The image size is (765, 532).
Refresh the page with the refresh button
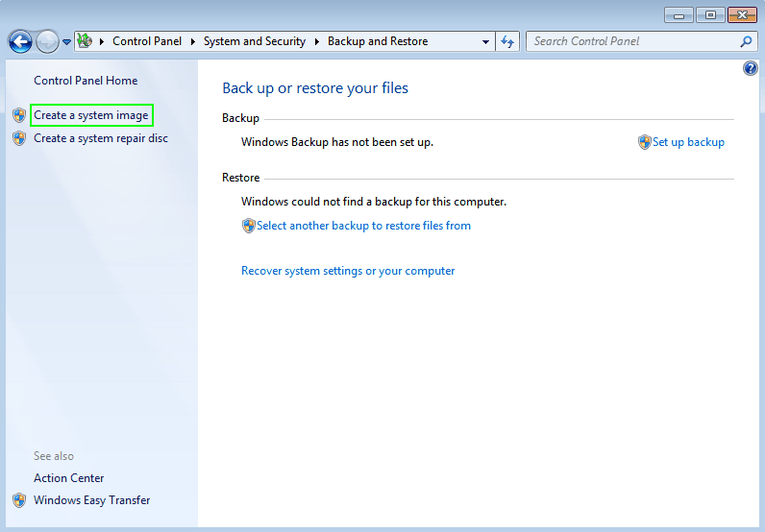507,41
